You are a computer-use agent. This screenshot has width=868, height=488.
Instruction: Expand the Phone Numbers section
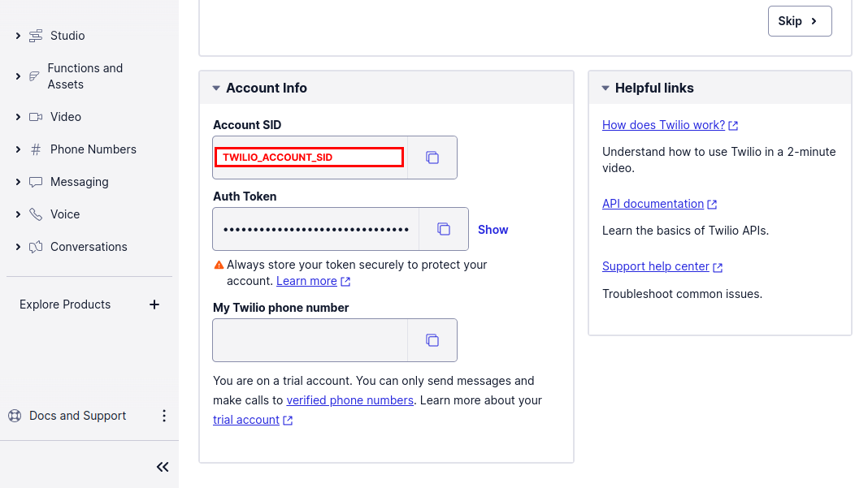tap(18, 149)
